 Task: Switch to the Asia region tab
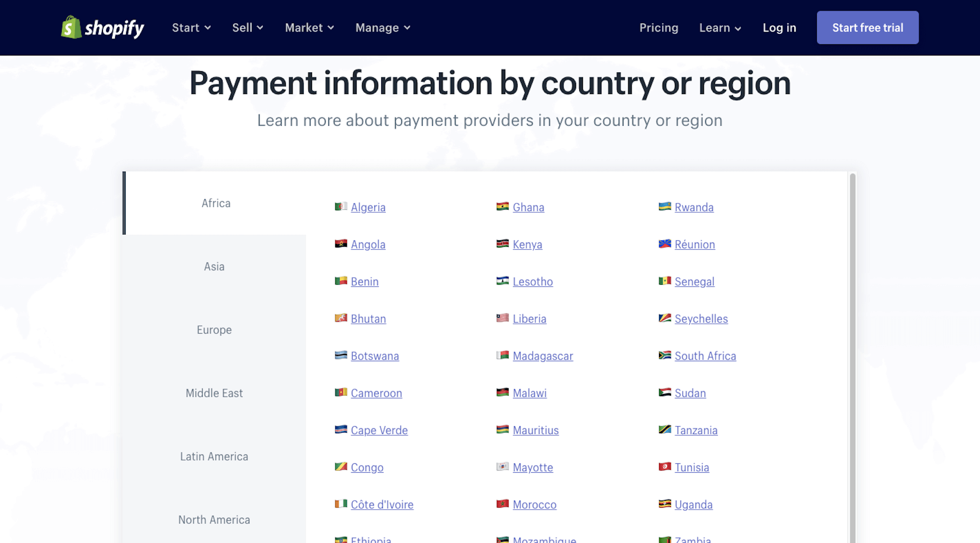[x=214, y=266]
